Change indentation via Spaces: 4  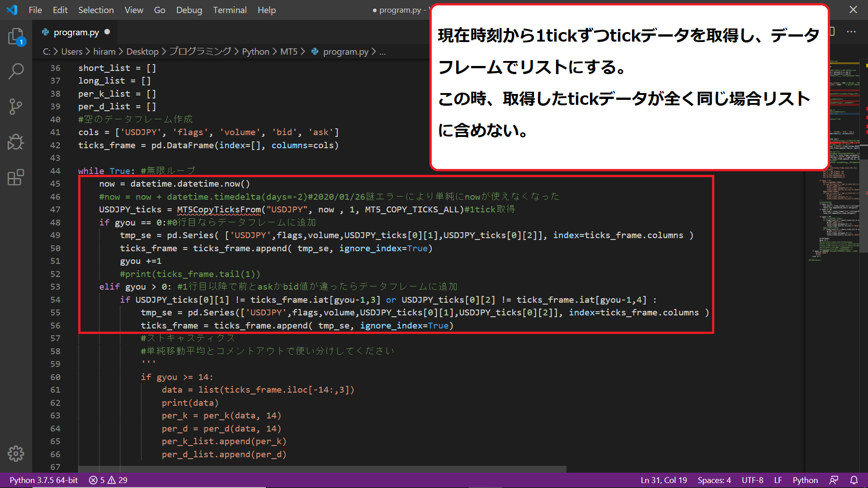coord(714,480)
